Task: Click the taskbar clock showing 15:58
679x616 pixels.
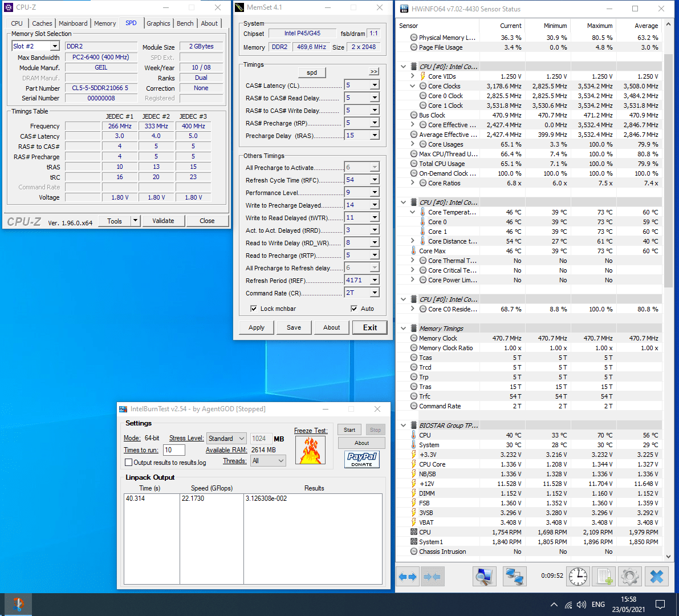Action: (628, 604)
